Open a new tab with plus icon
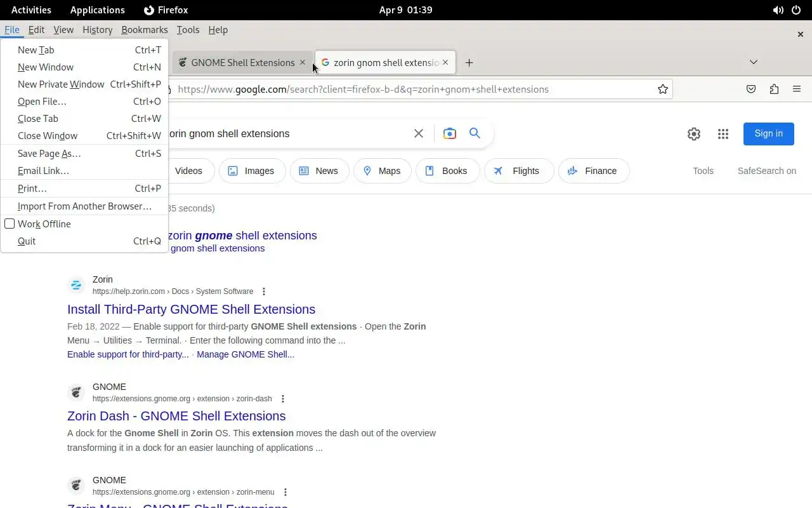 (x=469, y=62)
